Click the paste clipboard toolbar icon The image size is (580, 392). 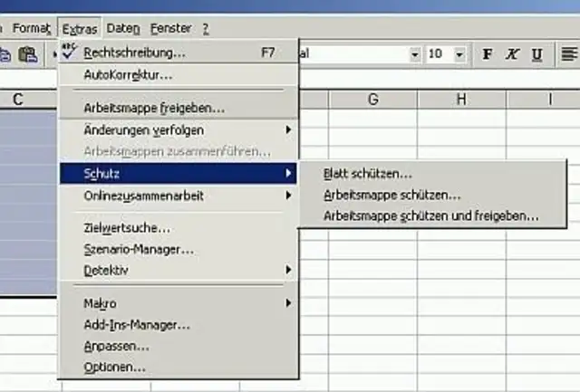point(28,54)
